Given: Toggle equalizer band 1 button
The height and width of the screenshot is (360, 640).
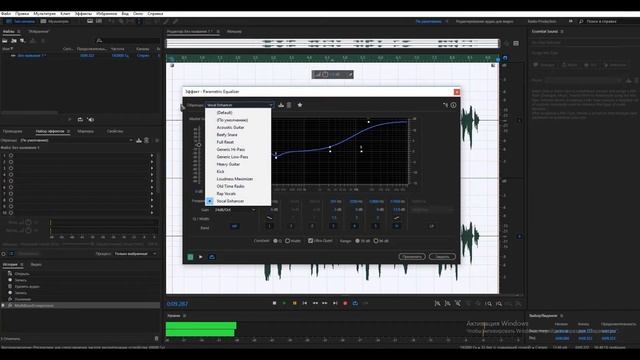Looking at the screenshot, I should [269, 226].
